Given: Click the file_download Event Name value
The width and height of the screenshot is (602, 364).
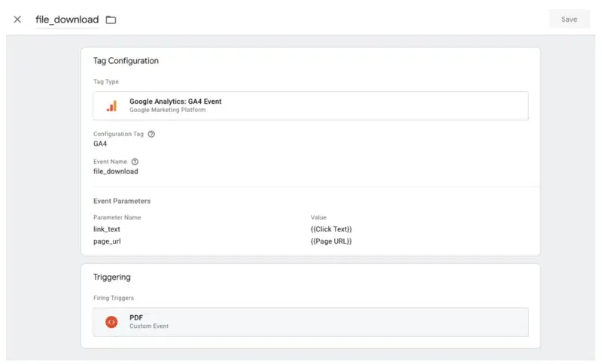Looking at the screenshot, I should [115, 171].
